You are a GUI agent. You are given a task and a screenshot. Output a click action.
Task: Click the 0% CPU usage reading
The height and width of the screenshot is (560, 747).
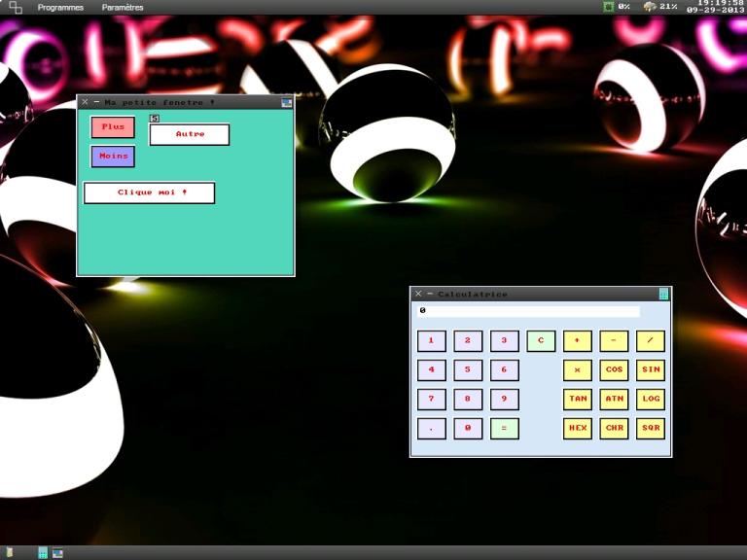tap(623, 7)
